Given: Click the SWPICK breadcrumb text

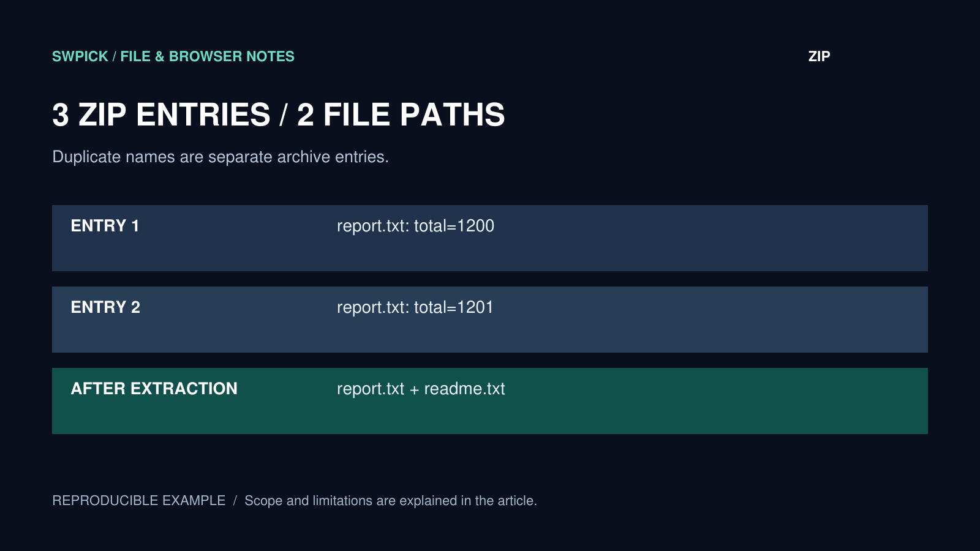Looking at the screenshot, I should click(x=80, y=56).
